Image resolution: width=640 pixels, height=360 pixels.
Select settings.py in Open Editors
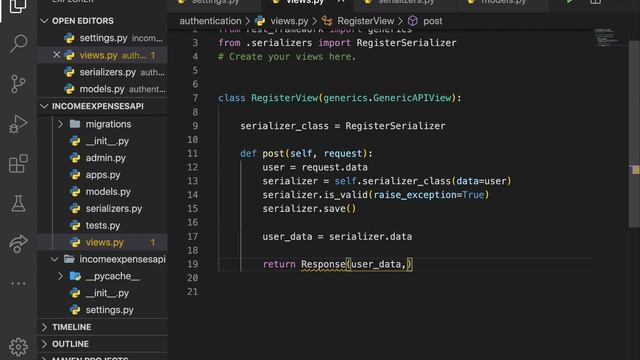102,38
